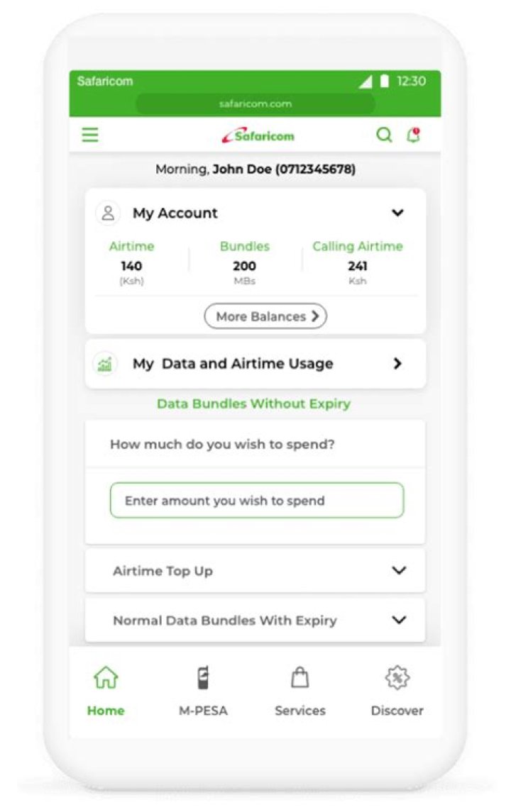Screen dimensions: 511x812
Task: Open notifications bell icon
Action: (414, 135)
